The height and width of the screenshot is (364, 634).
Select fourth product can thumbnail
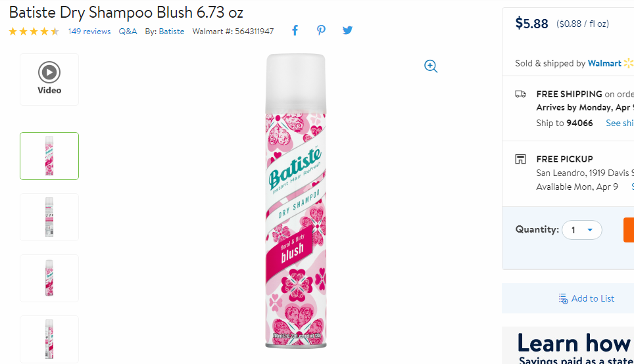tap(49, 339)
